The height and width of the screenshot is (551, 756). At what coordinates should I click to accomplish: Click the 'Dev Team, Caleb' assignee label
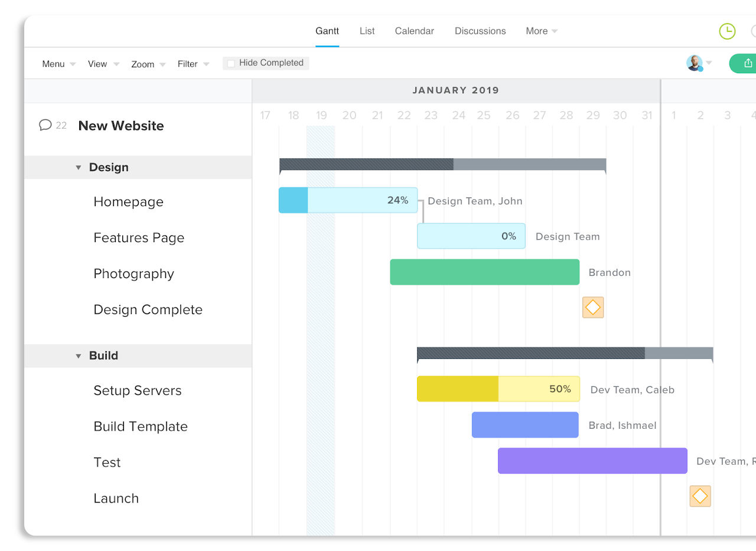(x=633, y=390)
